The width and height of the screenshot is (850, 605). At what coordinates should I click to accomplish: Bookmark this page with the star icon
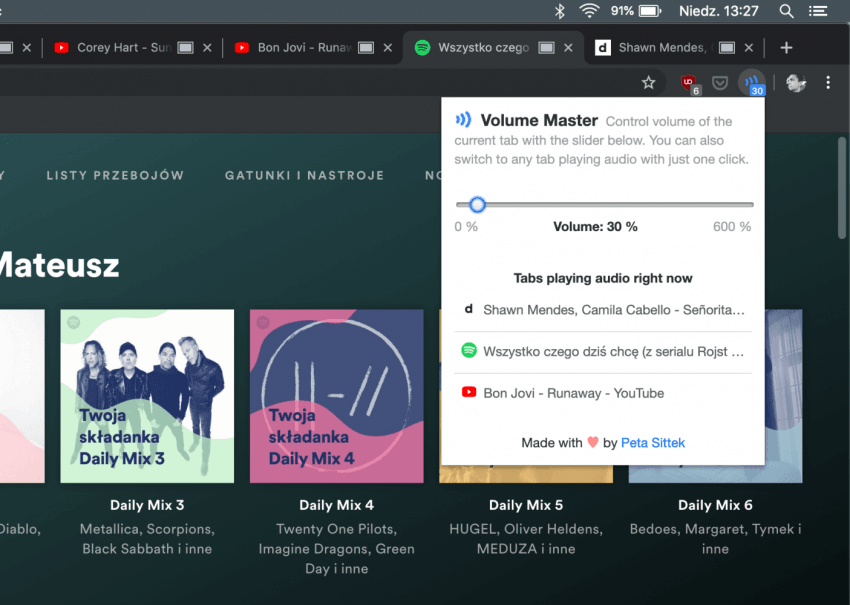point(648,82)
